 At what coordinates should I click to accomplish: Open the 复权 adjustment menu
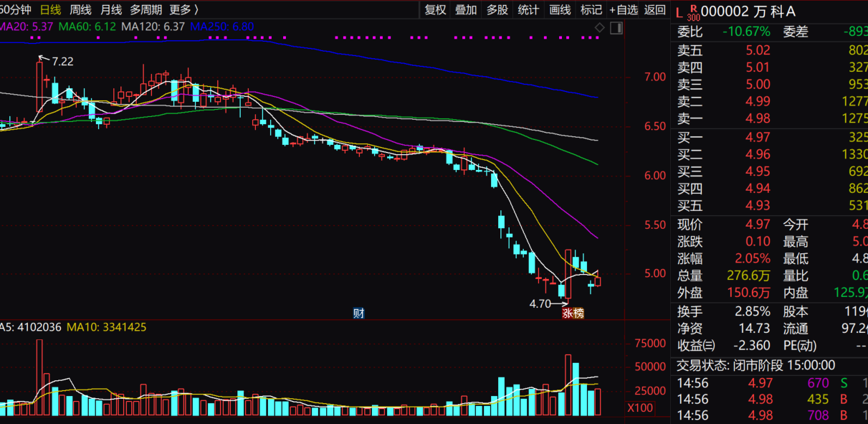(435, 9)
